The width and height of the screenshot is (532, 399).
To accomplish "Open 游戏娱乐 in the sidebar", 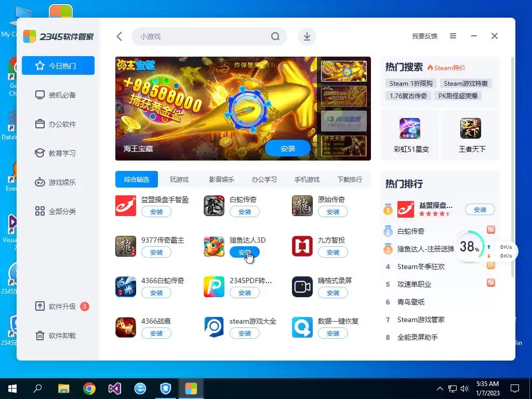I will point(58,182).
